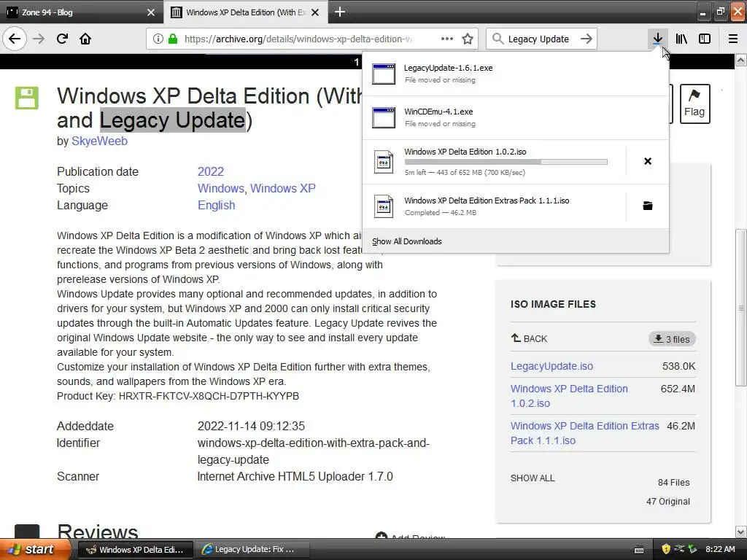Click the keyboard icon in the taskbar

coord(639,550)
